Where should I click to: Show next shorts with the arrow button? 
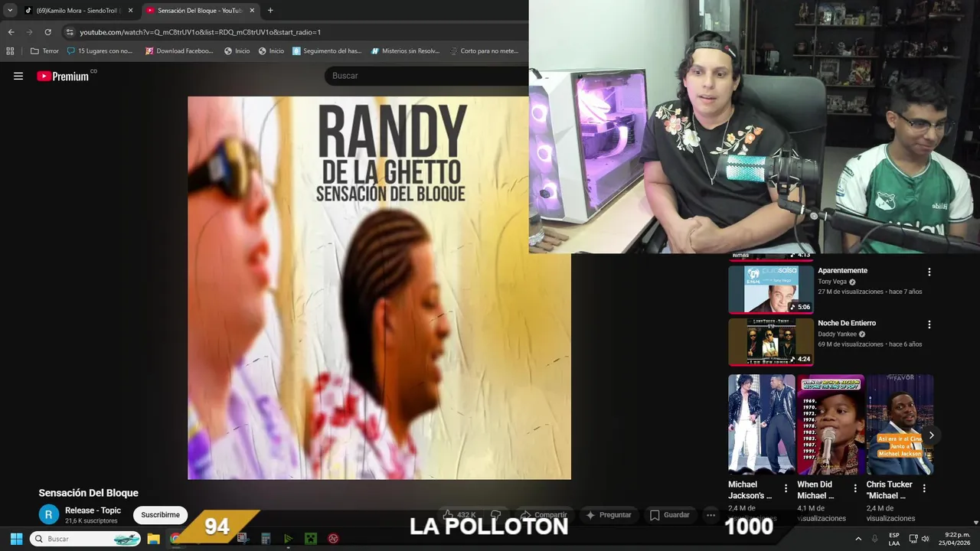pyautogui.click(x=931, y=435)
